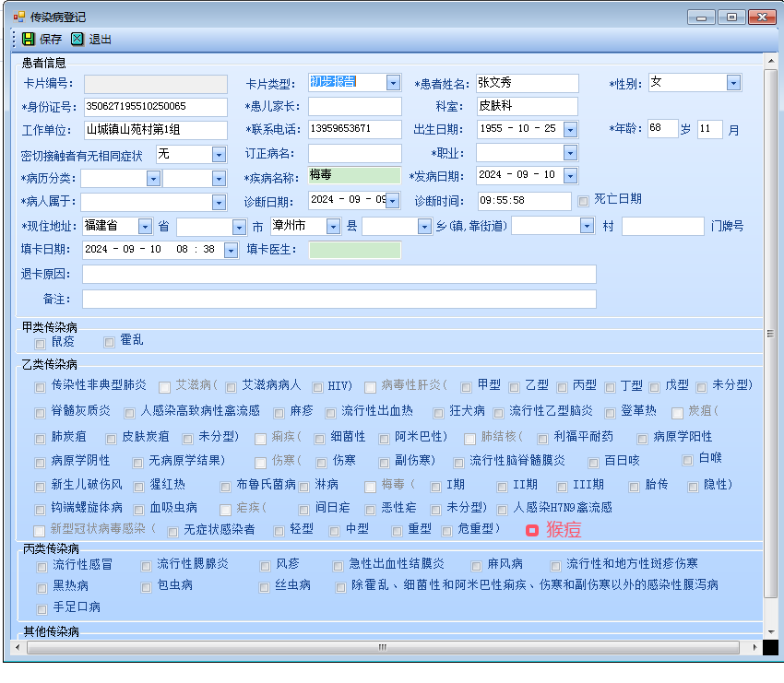Click the red 猴痘 marker icon
The width and height of the screenshot is (784, 683).
(x=532, y=530)
